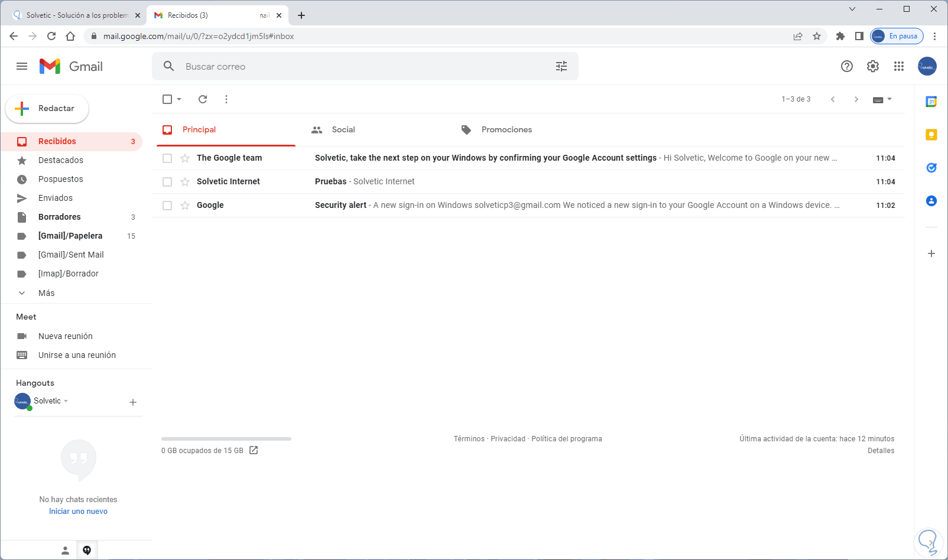Switch to the Solvetic browser tab
Screen dimensions: 948x560
76,15
